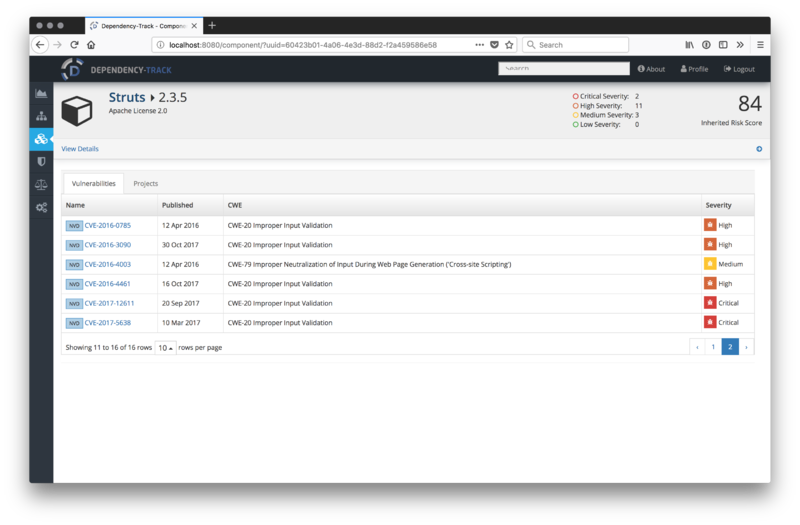Click the NVD badge for CVE-2017-12611
800x525 pixels.
74,304
